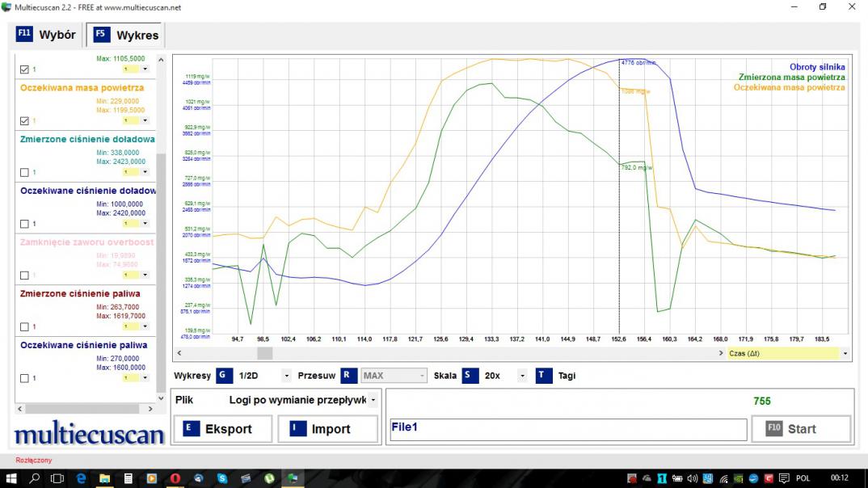Open Opera browser from taskbar
This screenshot has width=868, height=488.
tap(175, 478)
